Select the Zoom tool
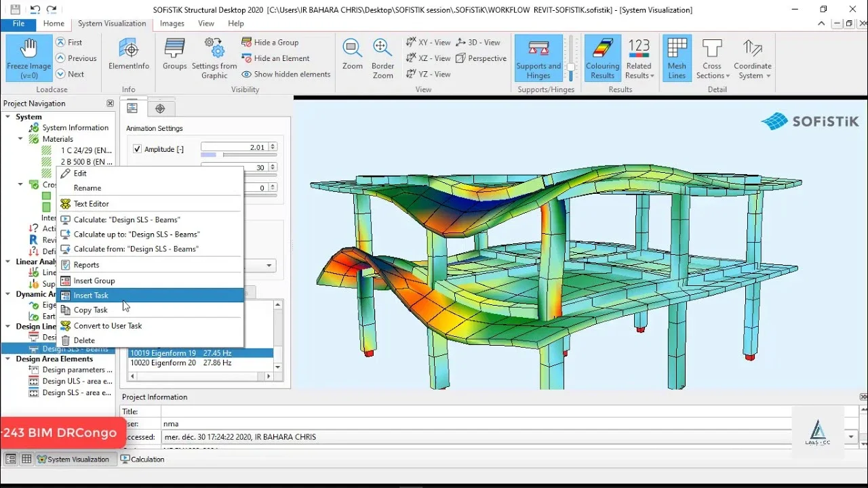 [x=352, y=54]
